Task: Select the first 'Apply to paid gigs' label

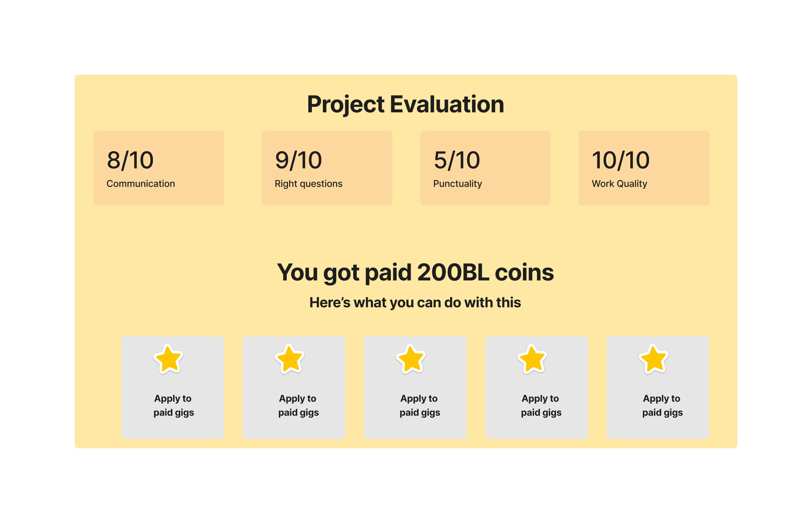Action: (173, 405)
